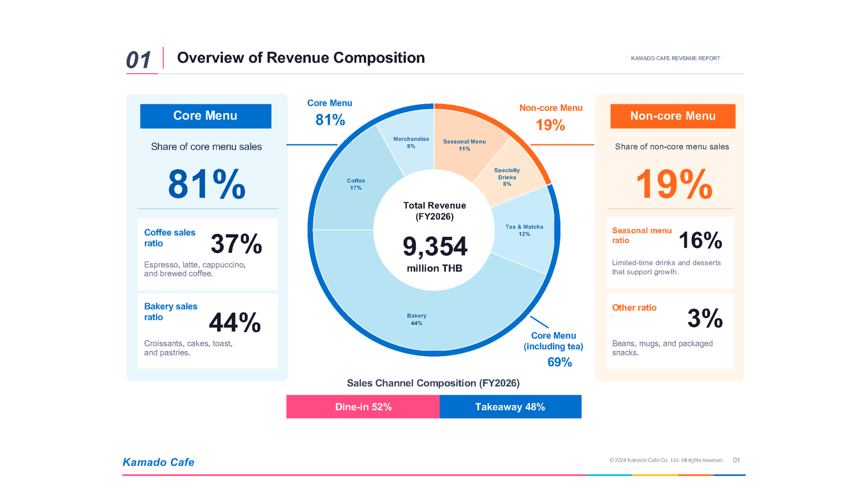Viewport: 868px width, 488px height.
Task: Click the 'Seasonal menu ratio' label
Action: (642, 235)
